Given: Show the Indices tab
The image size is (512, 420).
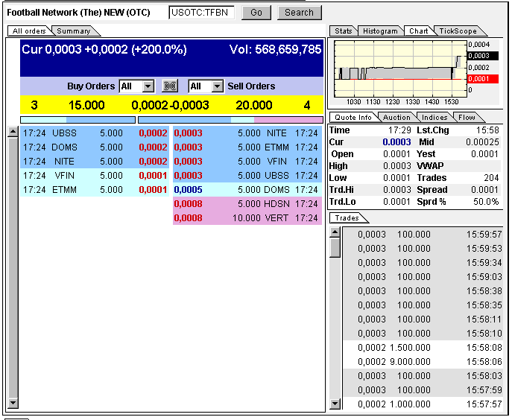Looking at the screenshot, I should pyautogui.click(x=434, y=117).
